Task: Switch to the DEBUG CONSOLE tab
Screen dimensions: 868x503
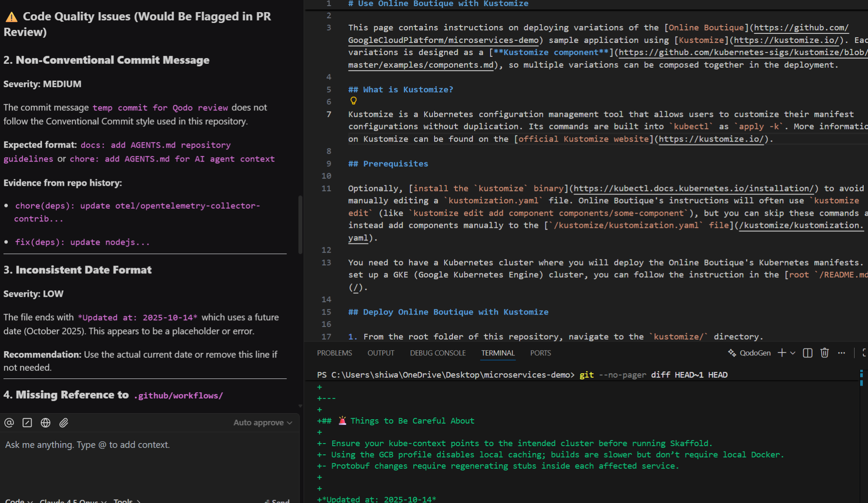Action: pyautogui.click(x=438, y=353)
